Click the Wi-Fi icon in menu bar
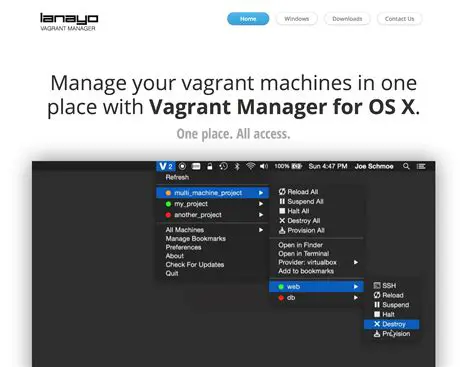This screenshot has width=474, height=367. 250,166
